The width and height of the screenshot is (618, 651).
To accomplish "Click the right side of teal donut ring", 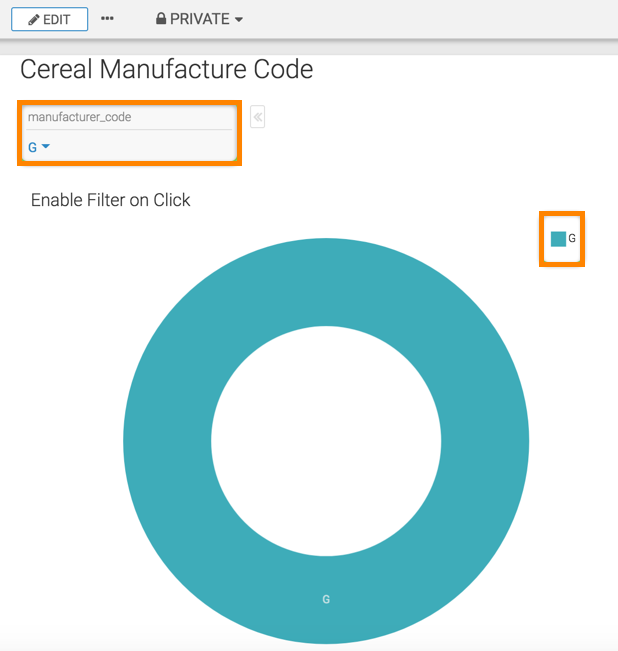I will (485, 441).
